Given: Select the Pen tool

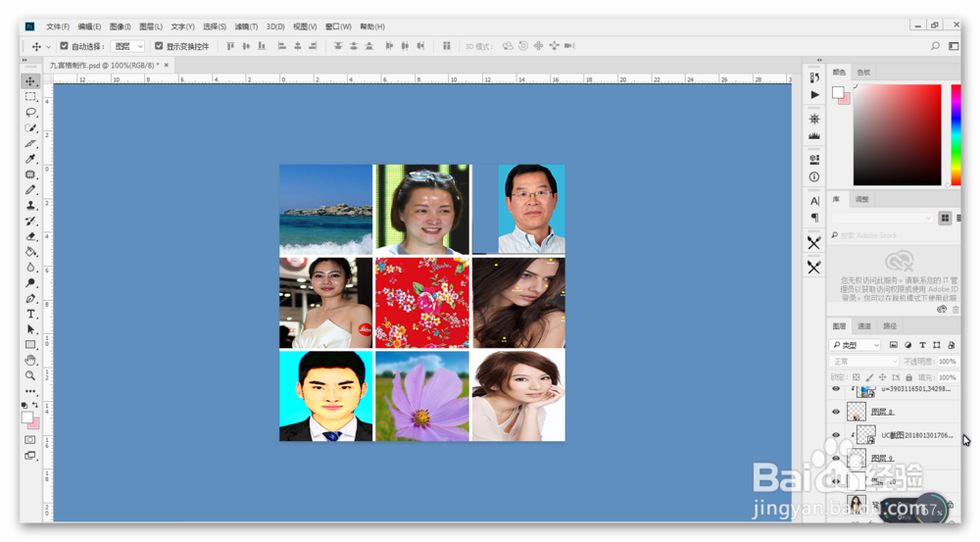Looking at the screenshot, I should point(30,299).
